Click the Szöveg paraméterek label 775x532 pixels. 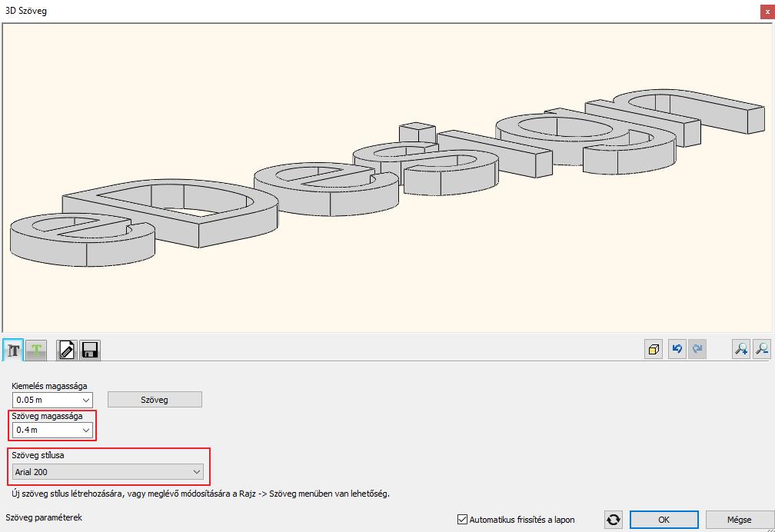pyautogui.click(x=44, y=517)
